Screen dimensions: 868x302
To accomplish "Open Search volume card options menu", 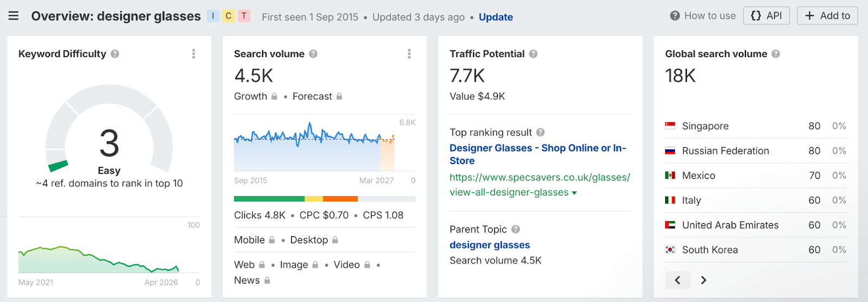I will 409,54.
